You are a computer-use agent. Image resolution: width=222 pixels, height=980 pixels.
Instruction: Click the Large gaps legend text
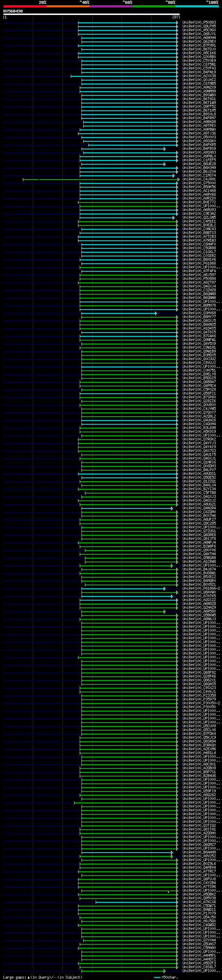[43, 977]
